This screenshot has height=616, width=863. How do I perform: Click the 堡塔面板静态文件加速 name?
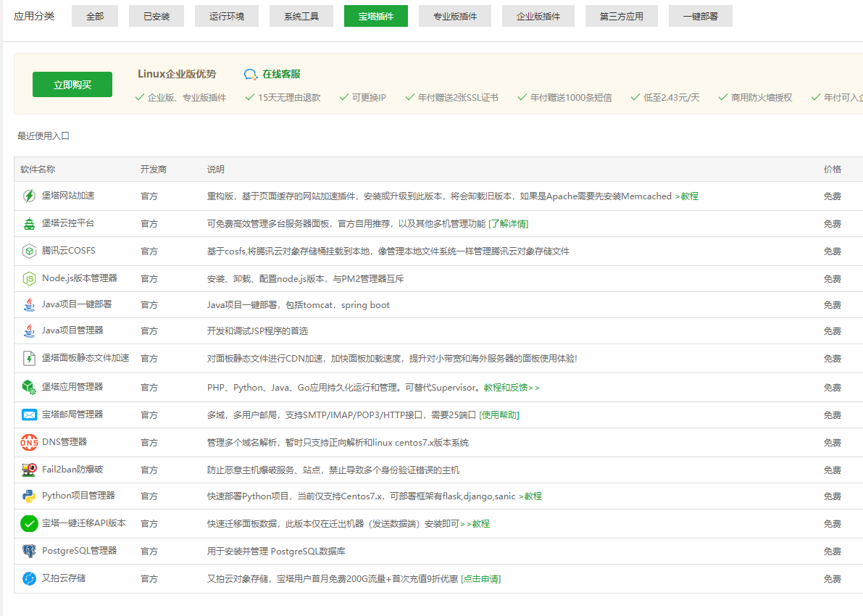[86, 358]
